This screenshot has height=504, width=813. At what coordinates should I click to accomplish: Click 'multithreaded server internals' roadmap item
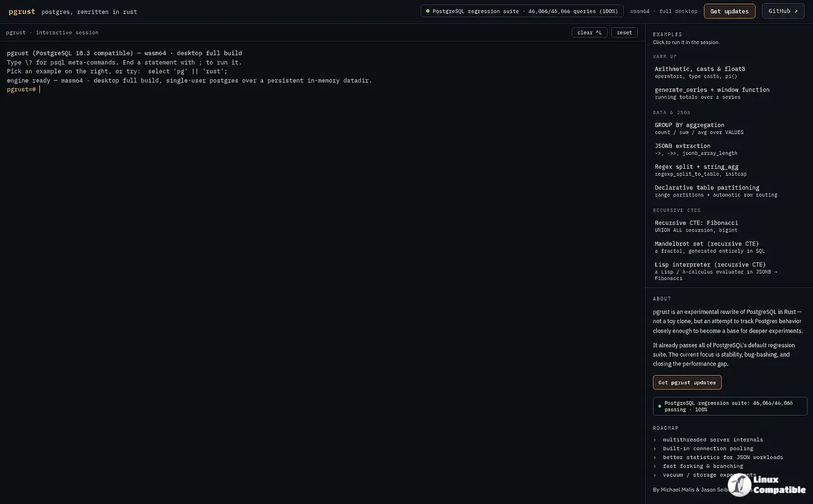tap(713, 439)
